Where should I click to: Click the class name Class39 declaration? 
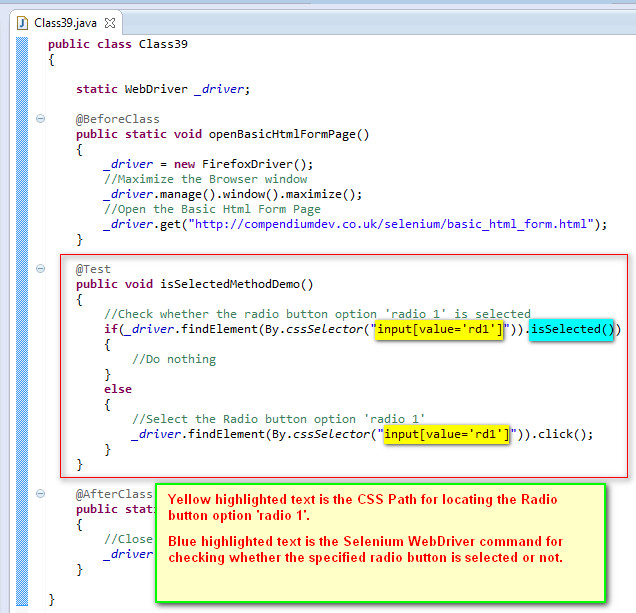click(x=163, y=44)
